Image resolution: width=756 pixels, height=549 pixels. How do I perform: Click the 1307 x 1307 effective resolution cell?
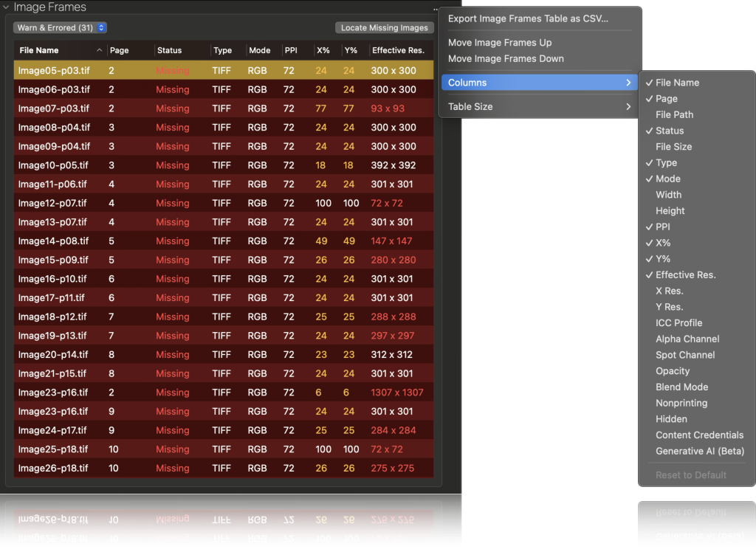(x=396, y=393)
